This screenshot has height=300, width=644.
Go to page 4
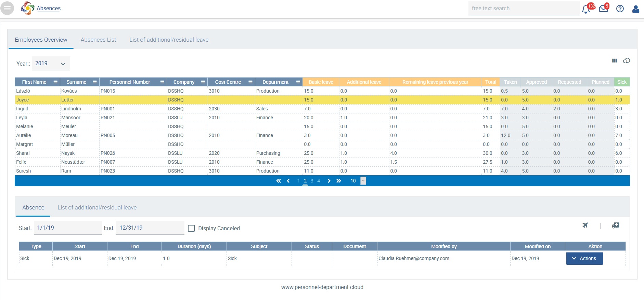[x=319, y=181]
